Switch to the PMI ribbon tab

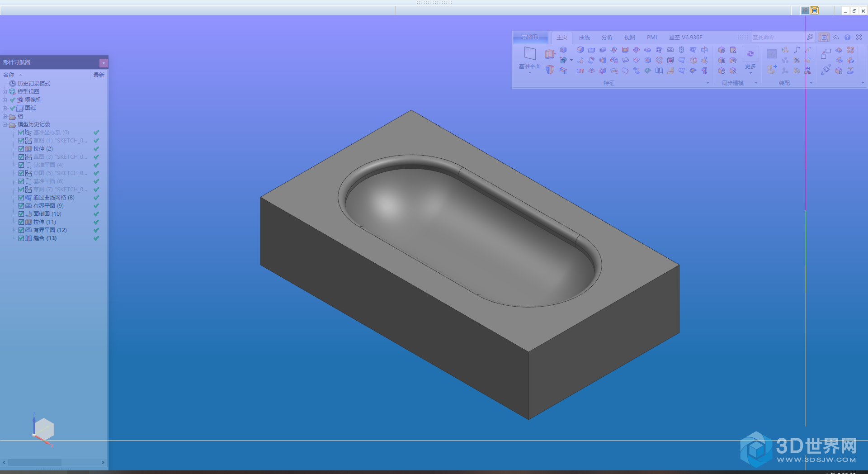pos(652,38)
